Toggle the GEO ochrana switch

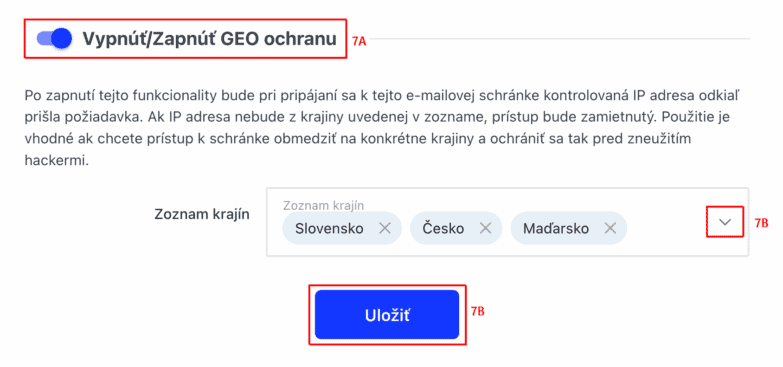tap(54, 38)
